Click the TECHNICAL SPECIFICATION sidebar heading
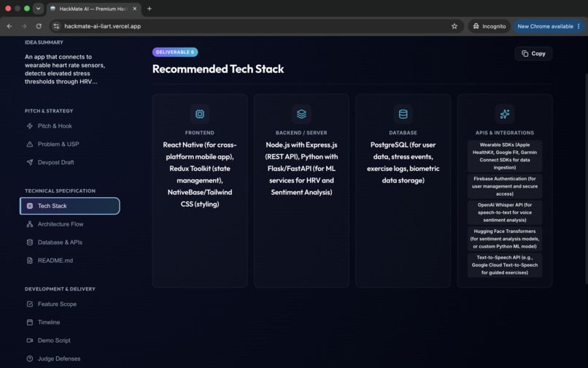588x368 pixels. [60, 191]
